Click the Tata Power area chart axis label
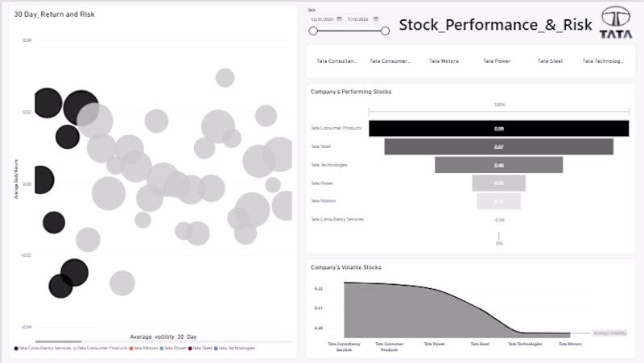The image size is (644, 363). (435, 344)
